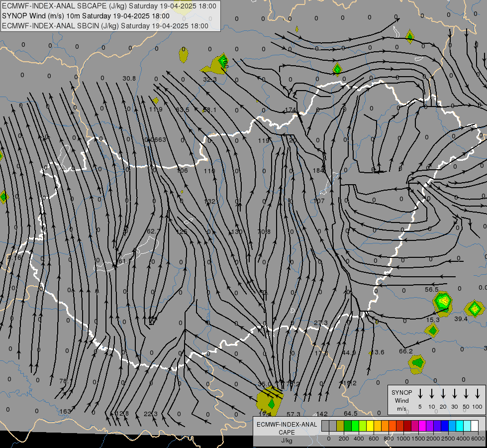The image size is (487, 448).
Task: Click the 15.3 CAPE value on map
Action: (x=433, y=320)
